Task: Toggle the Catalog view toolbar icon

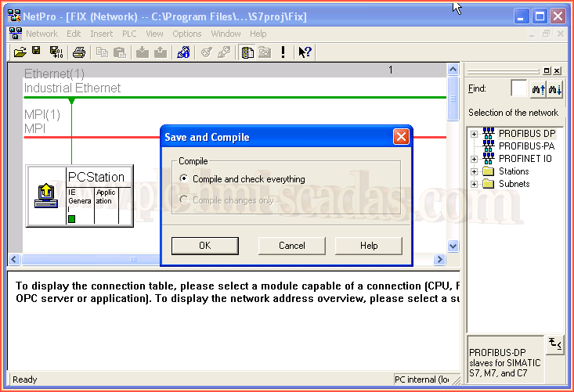Action: click(x=247, y=52)
